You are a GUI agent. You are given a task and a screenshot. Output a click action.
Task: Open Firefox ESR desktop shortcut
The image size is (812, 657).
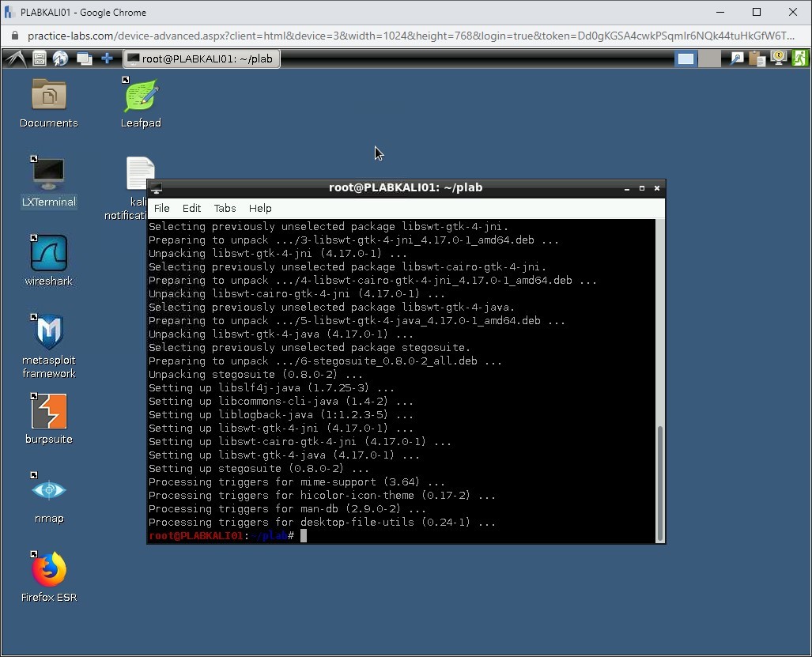pos(49,570)
